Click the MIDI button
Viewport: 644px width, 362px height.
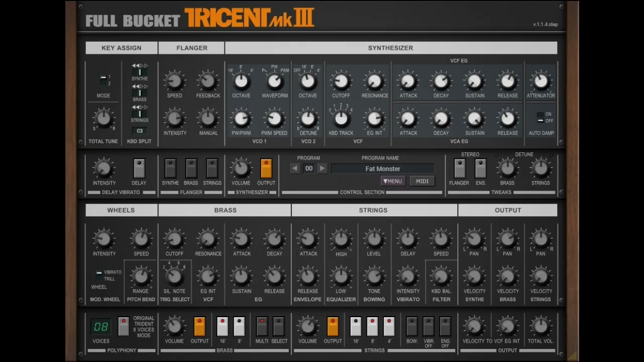click(x=422, y=182)
